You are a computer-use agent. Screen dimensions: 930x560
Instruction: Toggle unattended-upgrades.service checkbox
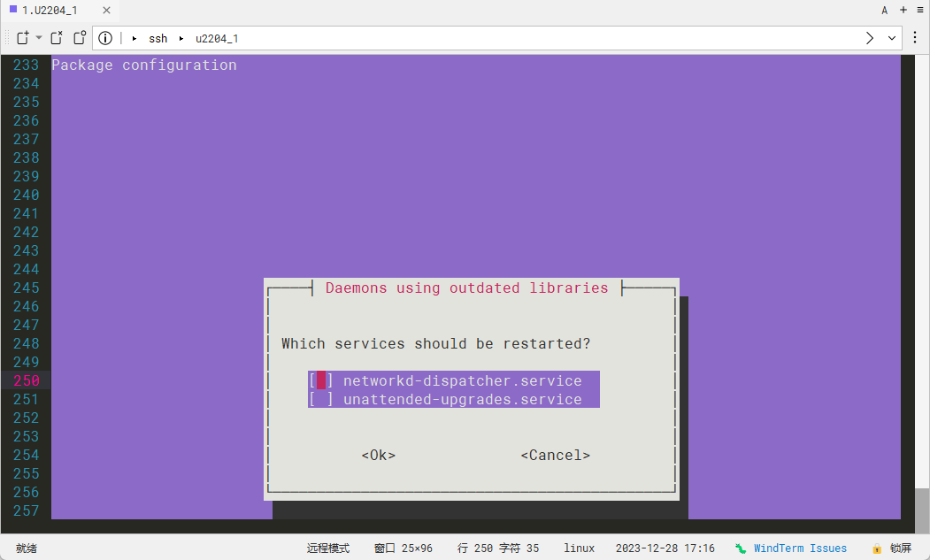(x=321, y=399)
